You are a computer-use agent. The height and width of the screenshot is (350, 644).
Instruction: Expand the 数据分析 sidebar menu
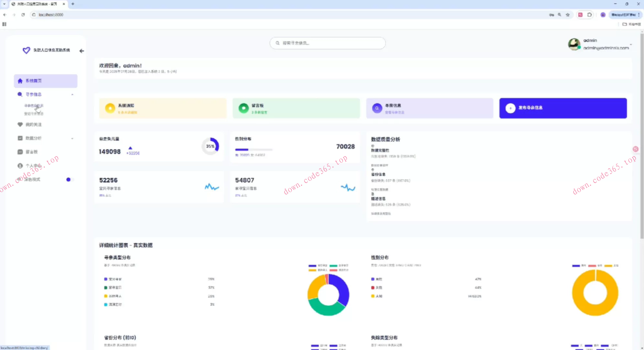tap(72, 138)
